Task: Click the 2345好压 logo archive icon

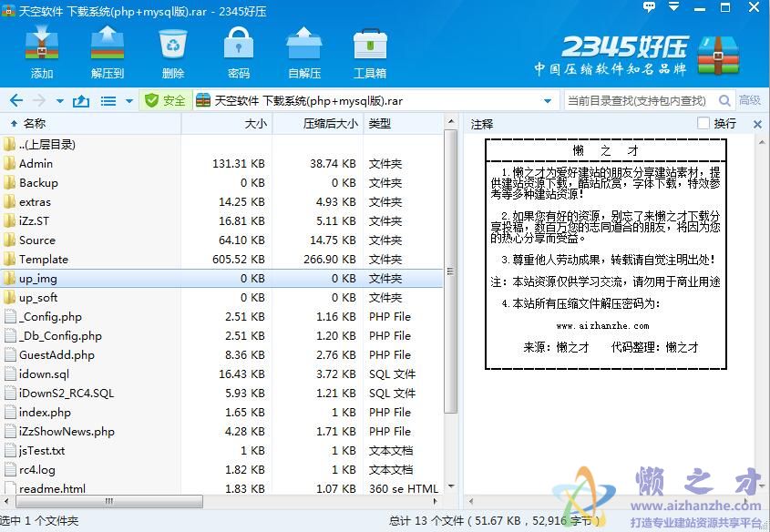Action: coord(718,55)
